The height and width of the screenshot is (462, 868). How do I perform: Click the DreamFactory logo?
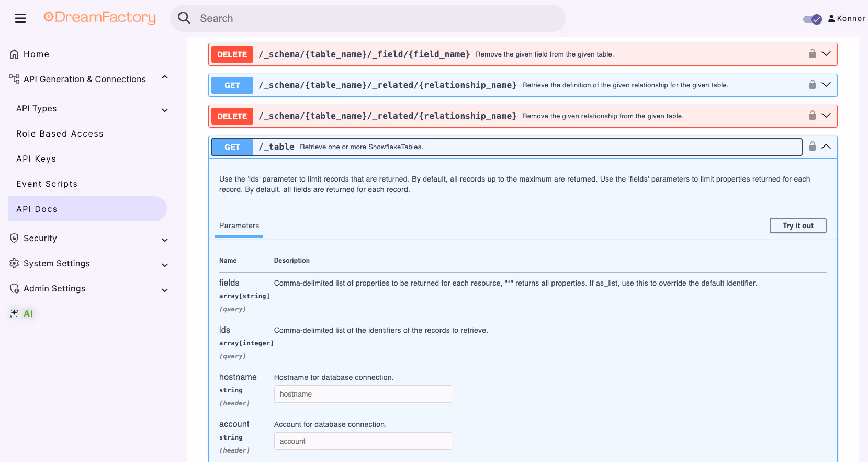99,18
